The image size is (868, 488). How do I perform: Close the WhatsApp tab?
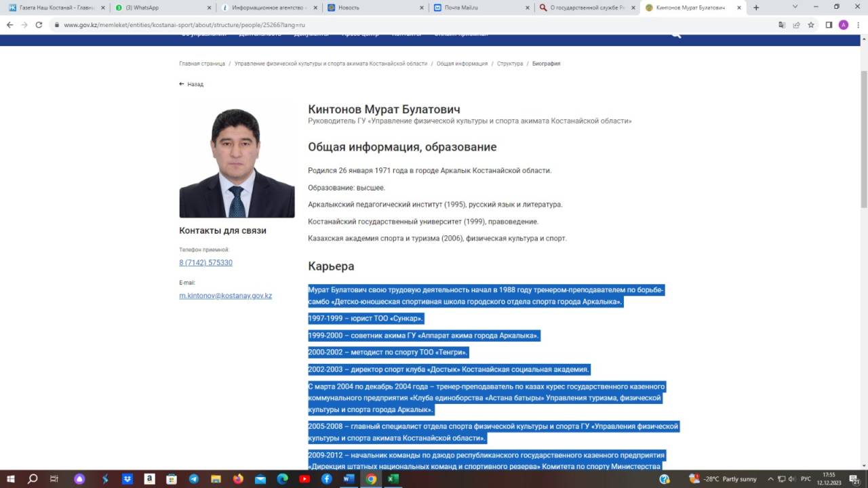pyautogui.click(x=209, y=7)
